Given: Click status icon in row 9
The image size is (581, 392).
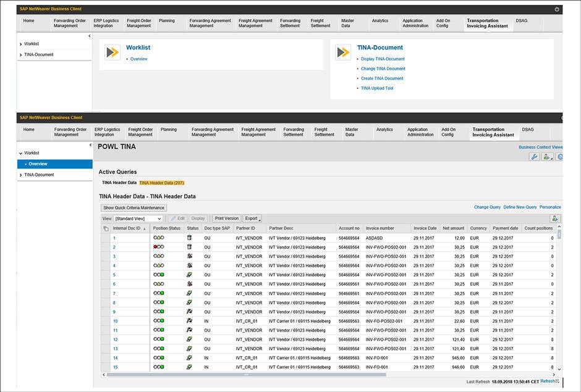Looking at the screenshot, I should (189, 312).
